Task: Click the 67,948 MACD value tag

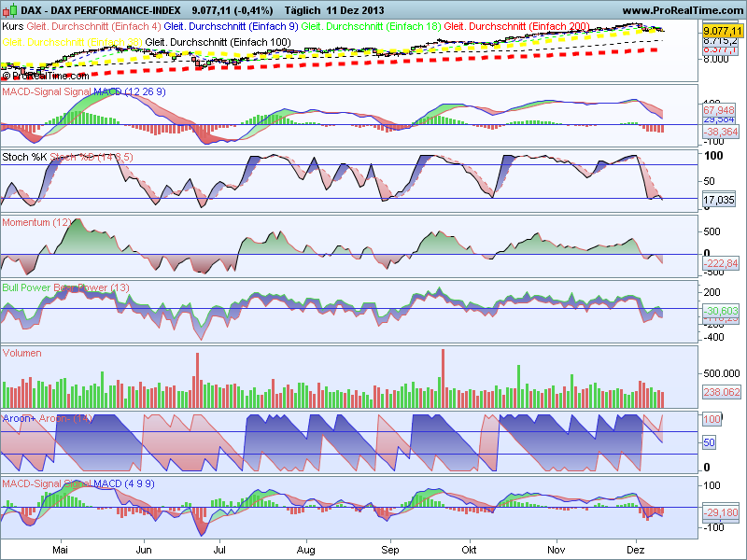Action: [719, 110]
